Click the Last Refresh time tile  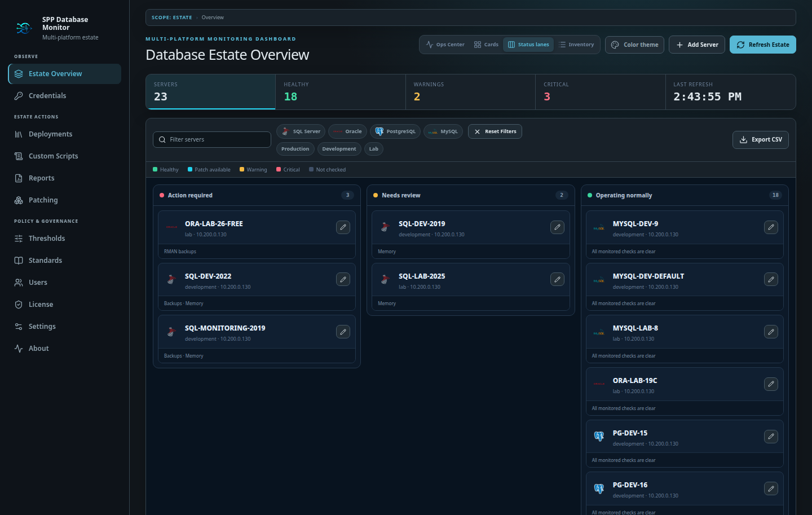click(731, 92)
